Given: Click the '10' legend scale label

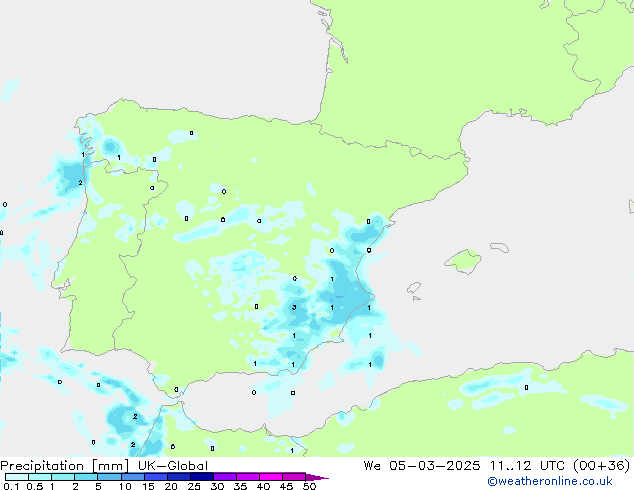Looking at the screenshot, I should pos(125,486).
